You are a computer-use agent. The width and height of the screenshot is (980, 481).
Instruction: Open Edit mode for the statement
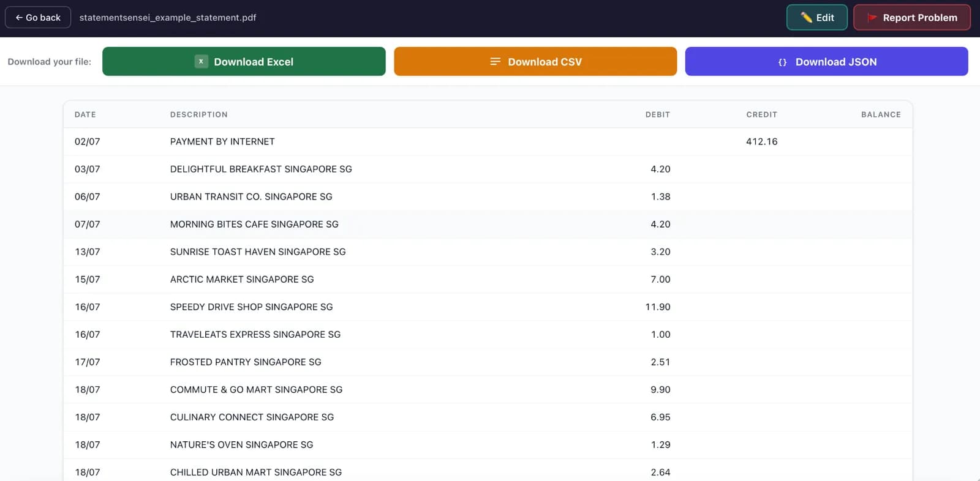click(817, 18)
